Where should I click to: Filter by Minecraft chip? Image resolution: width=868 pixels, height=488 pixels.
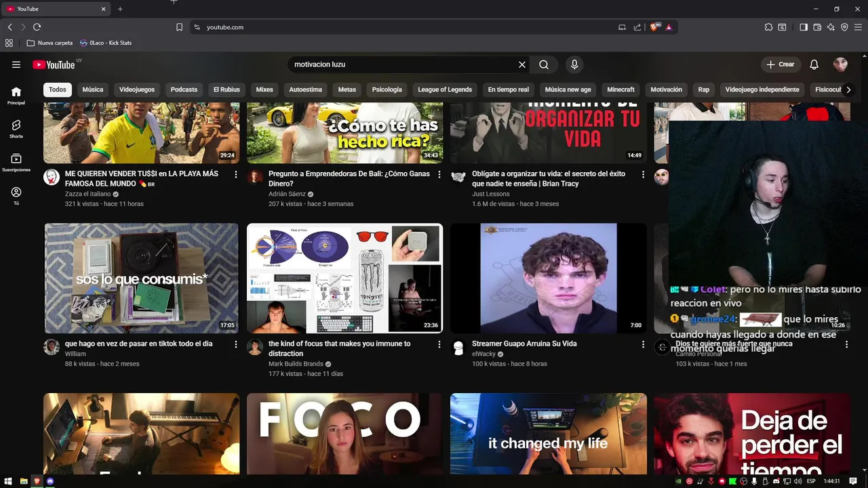621,89
